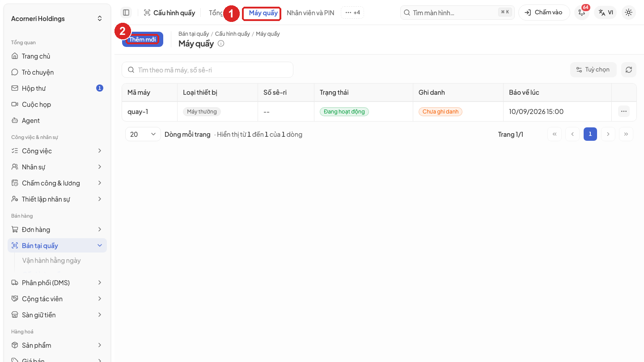Go to the previous page
Screen dimensions: 644x362
coord(572,134)
